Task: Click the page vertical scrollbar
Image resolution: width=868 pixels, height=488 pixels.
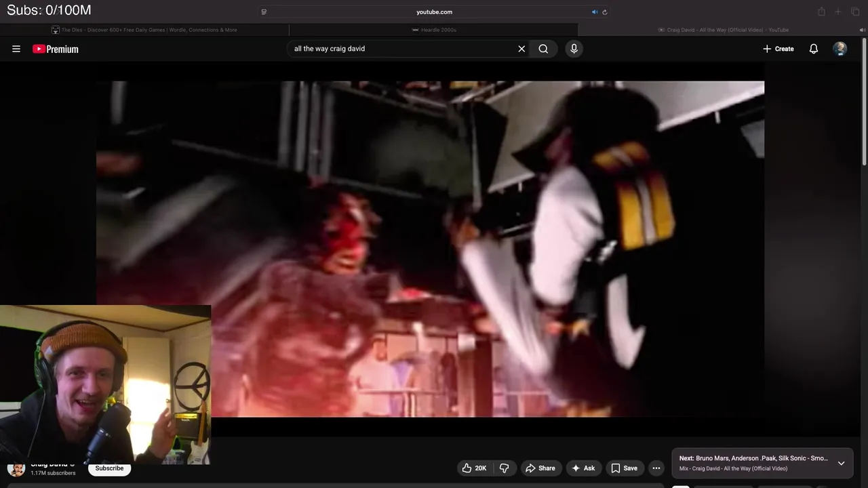Action: [x=865, y=102]
